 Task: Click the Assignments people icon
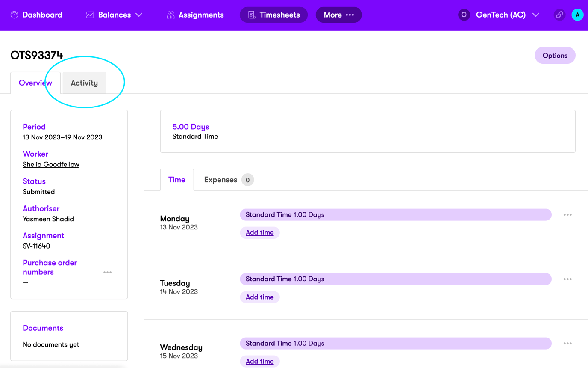[x=171, y=15]
